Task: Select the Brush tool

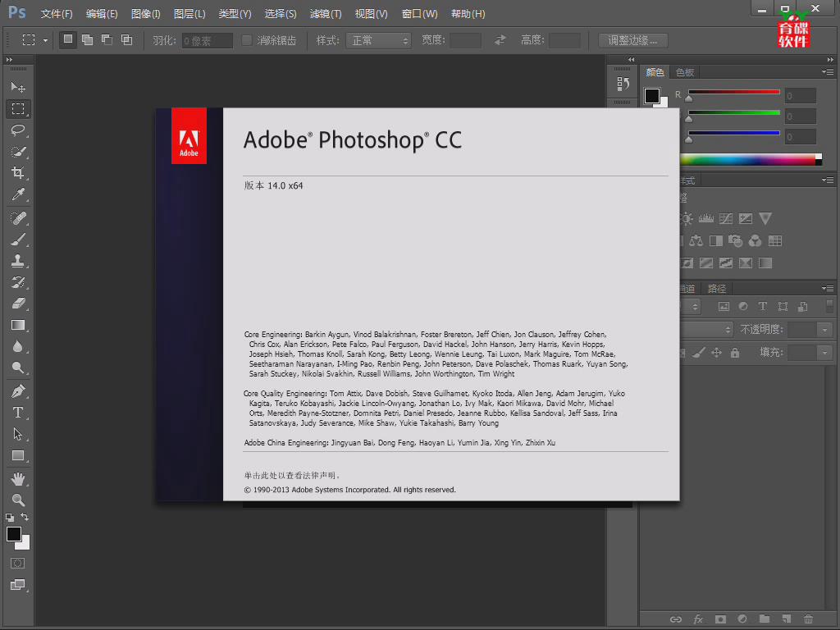Action: 18,240
